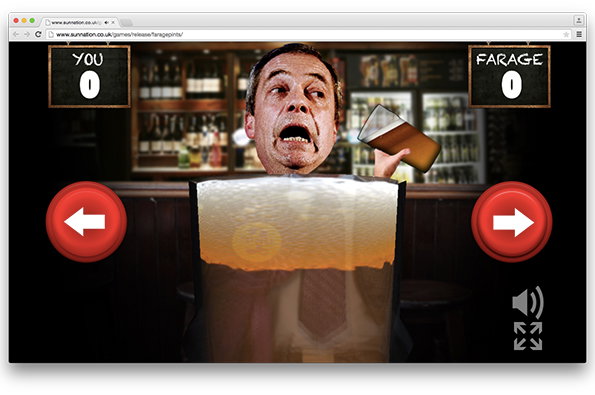
Task: Click the FARAGE score chalkboard
Action: point(510,77)
